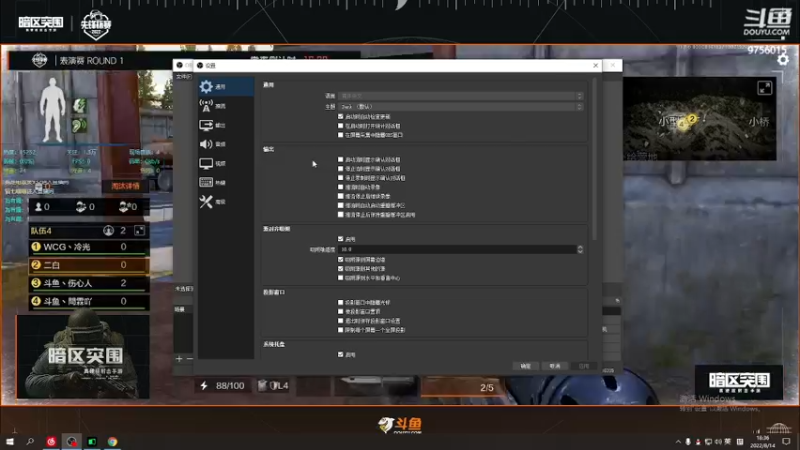Toggle snap sources to screen edge checkbox
Image resolution: width=800 pixels, height=450 pixels.
pyautogui.click(x=341, y=260)
